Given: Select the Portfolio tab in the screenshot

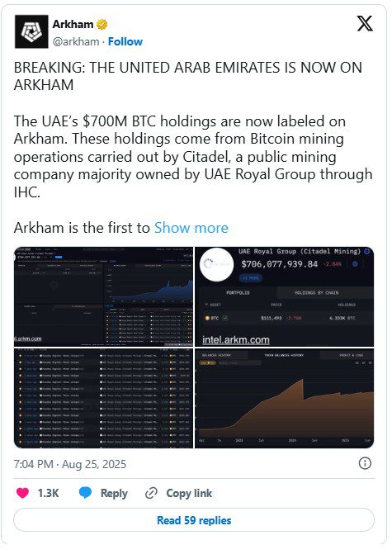Looking at the screenshot, I should [x=238, y=293].
